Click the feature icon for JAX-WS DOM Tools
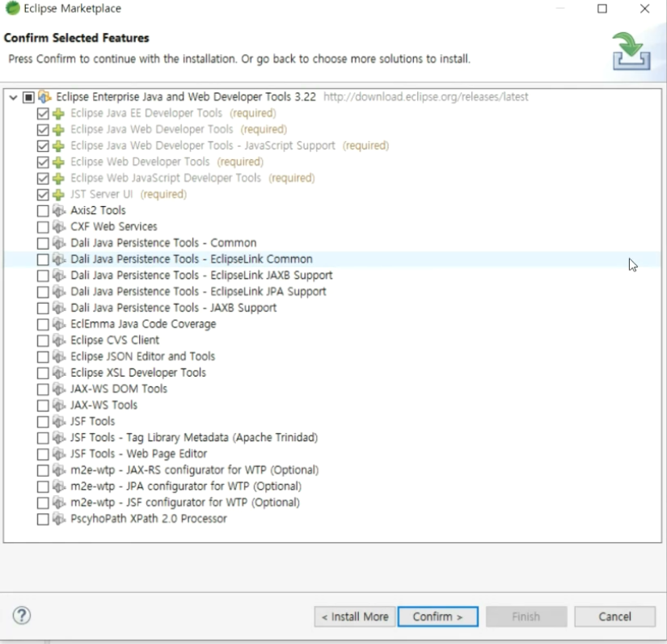667x644 pixels. pyautogui.click(x=59, y=389)
